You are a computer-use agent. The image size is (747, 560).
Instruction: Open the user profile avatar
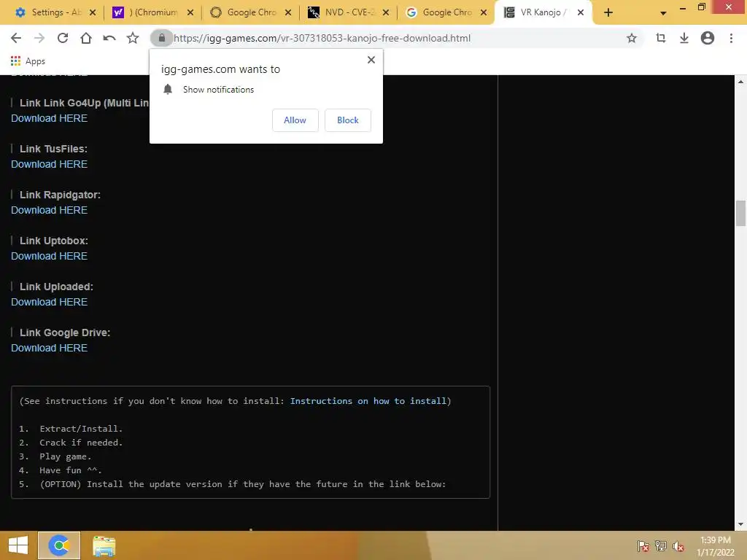707,38
